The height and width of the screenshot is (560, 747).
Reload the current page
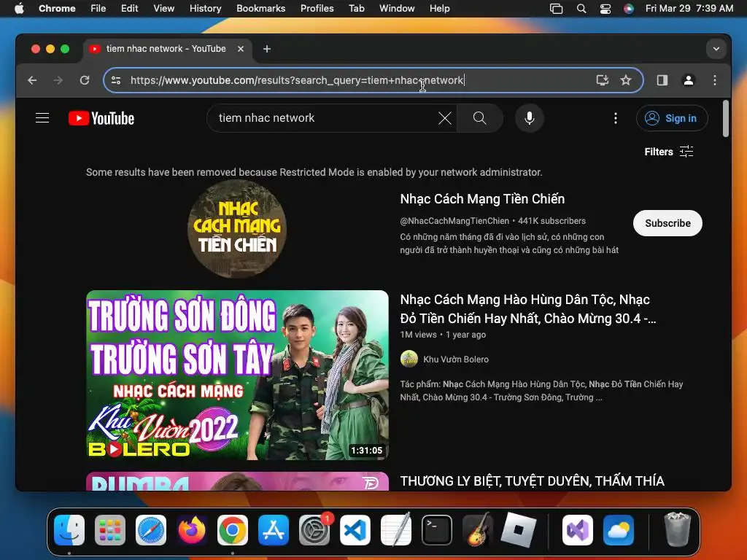pos(85,80)
